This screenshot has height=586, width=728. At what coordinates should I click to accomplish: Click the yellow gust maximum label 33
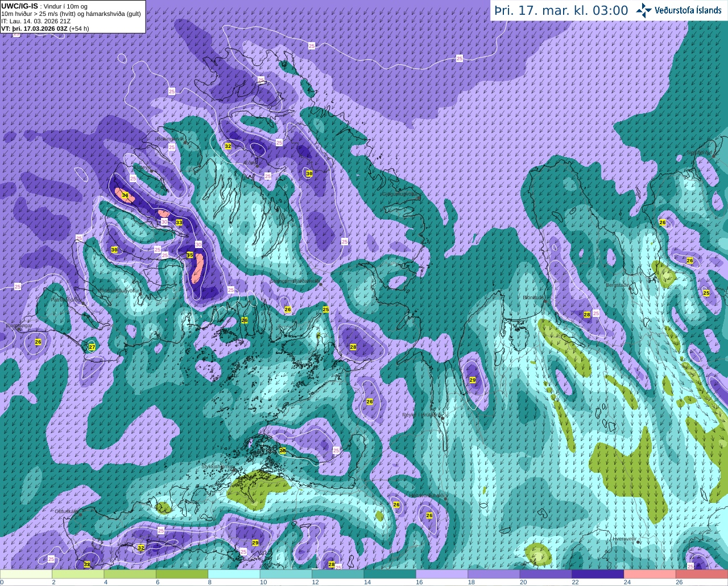(179, 222)
